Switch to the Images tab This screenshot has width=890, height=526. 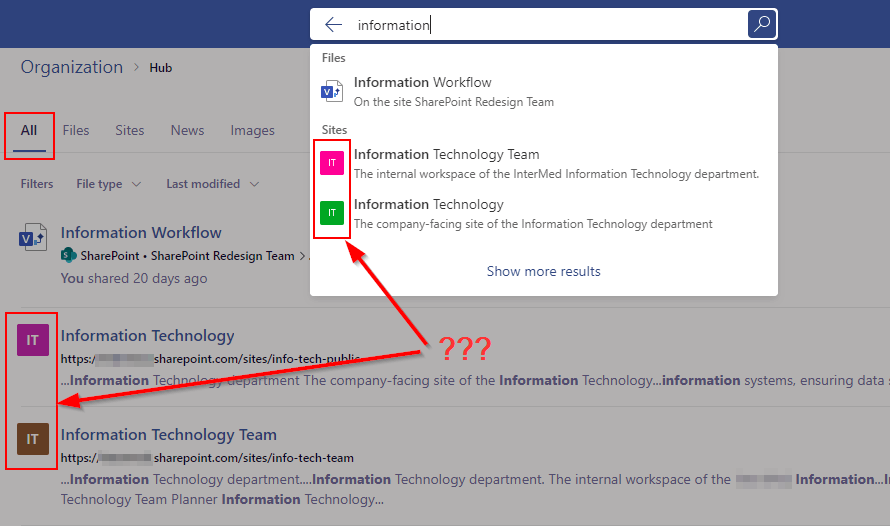253,131
